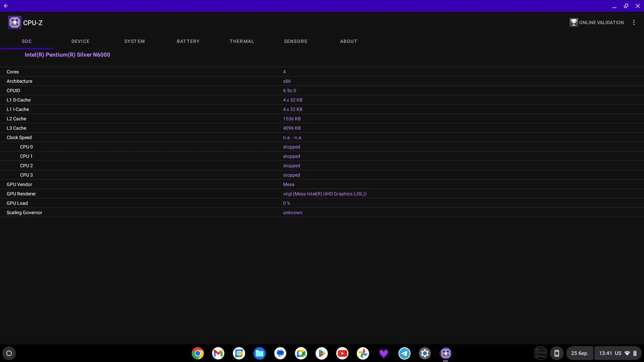The width and height of the screenshot is (644, 362).
Task: Open Settings gear from the shelf
Action: (425, 353)
